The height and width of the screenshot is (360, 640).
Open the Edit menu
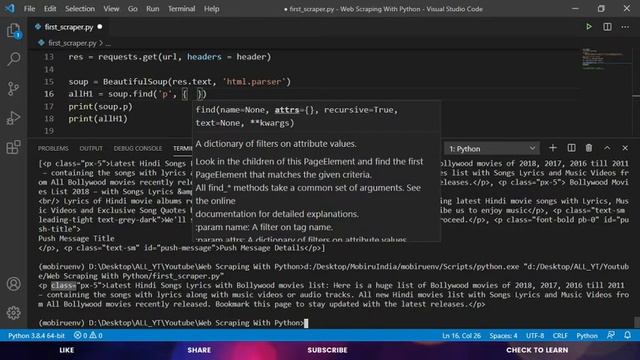(50, 9)
